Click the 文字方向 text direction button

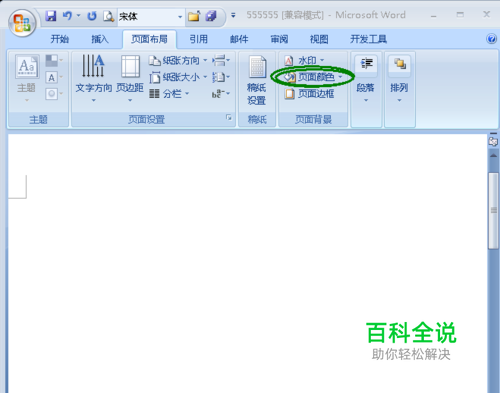tap(93, 79)
